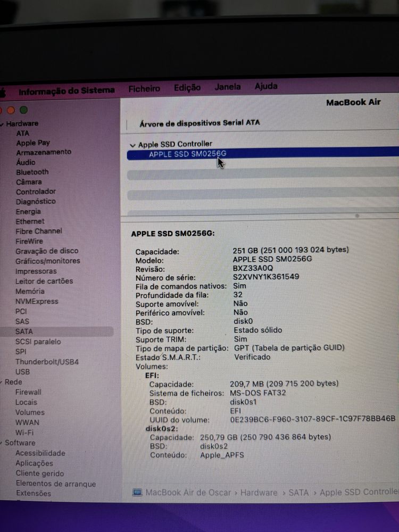
Task: Click Apple SSD Controller in the path bar
Action: [x=359, y=492]
